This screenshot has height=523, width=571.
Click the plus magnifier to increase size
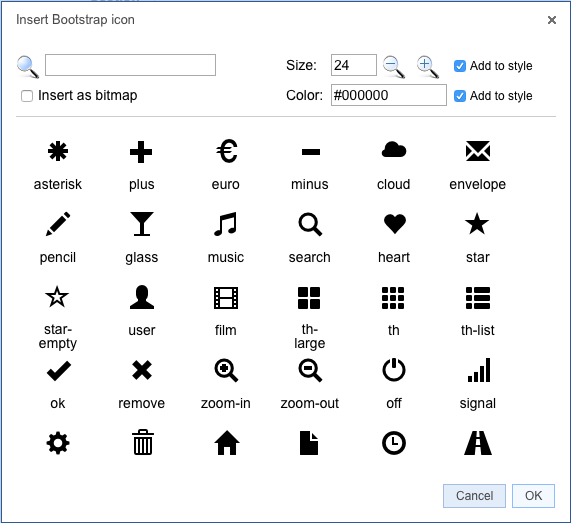point(428,67)
